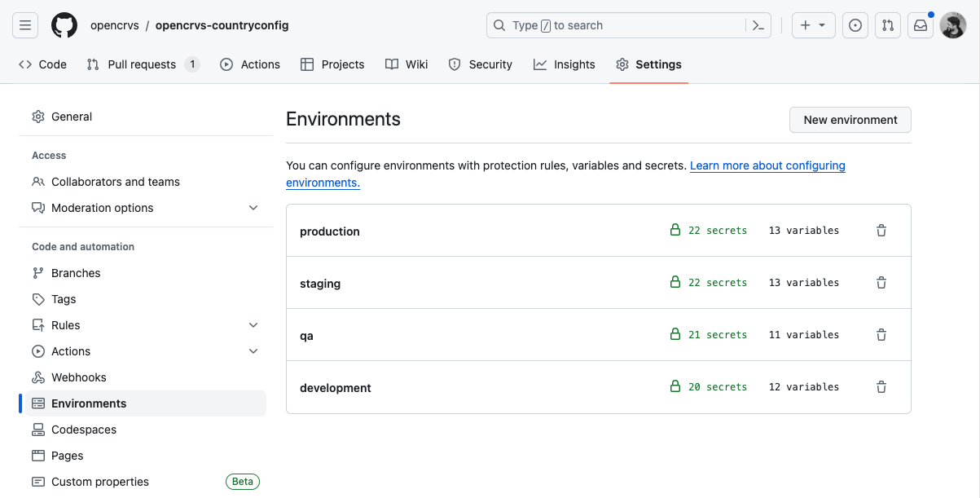
Task: Open pull requests icon in header
Action: point(888,25)
